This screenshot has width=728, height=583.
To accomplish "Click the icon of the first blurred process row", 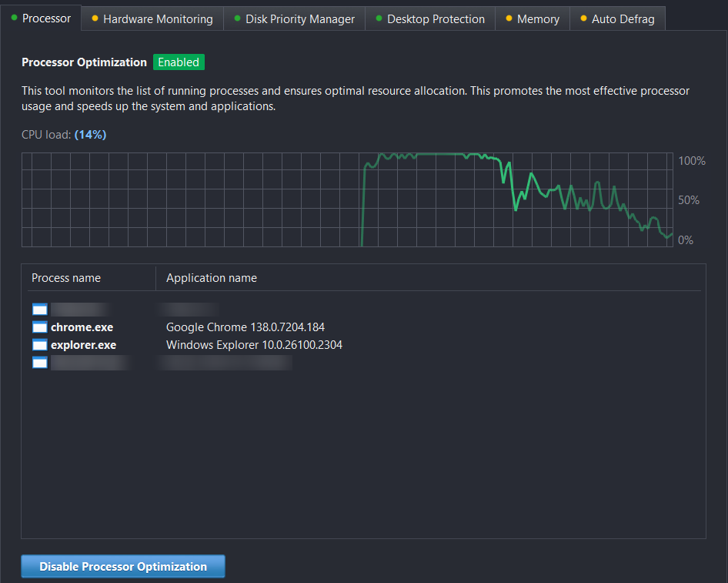I will [40, 310].
